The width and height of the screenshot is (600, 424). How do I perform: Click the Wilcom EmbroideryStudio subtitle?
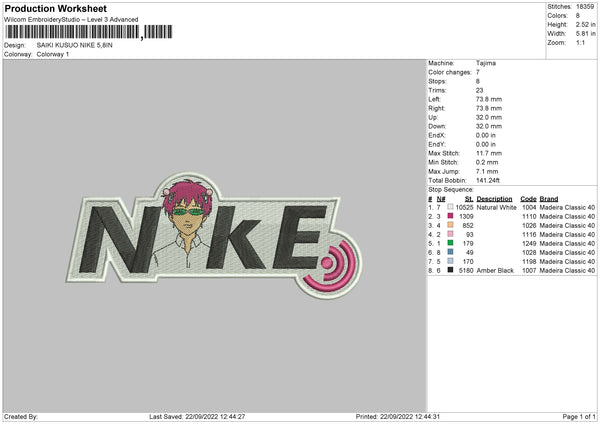pos(71,20)
